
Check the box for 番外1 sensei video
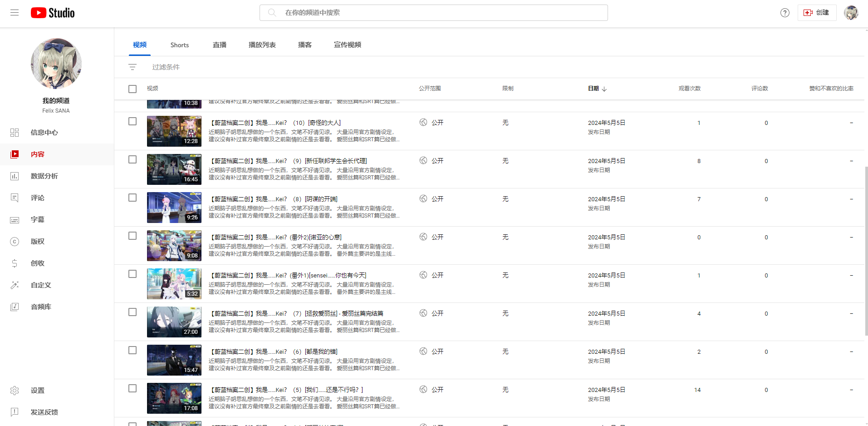(132, 274)
